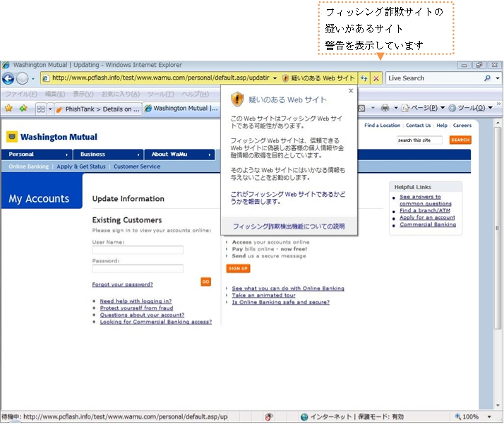This screenshot has height=424, width=504.
Task: Click the Quick Tabs grid icon
Action: 41,109
